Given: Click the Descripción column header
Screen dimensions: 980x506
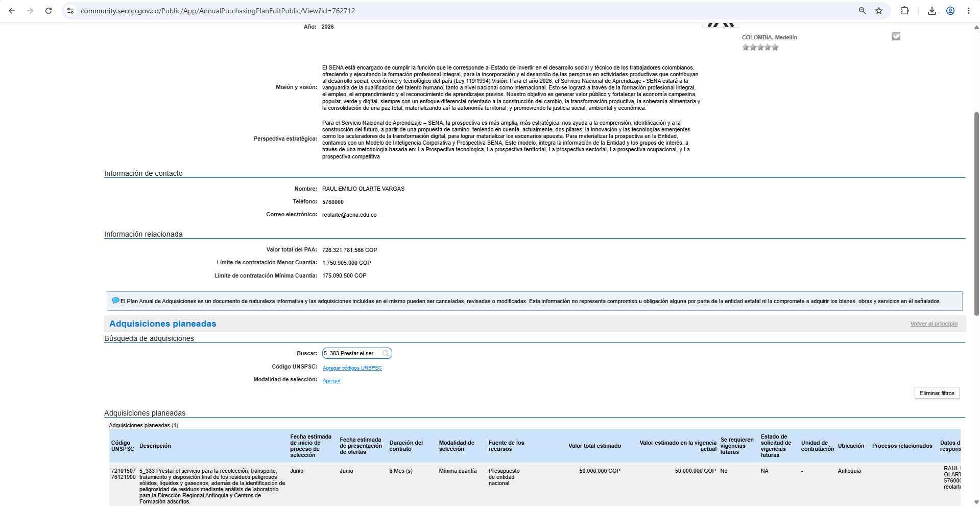Looking at the screenshot, I should pyautogui.click(x=155, y=446).
